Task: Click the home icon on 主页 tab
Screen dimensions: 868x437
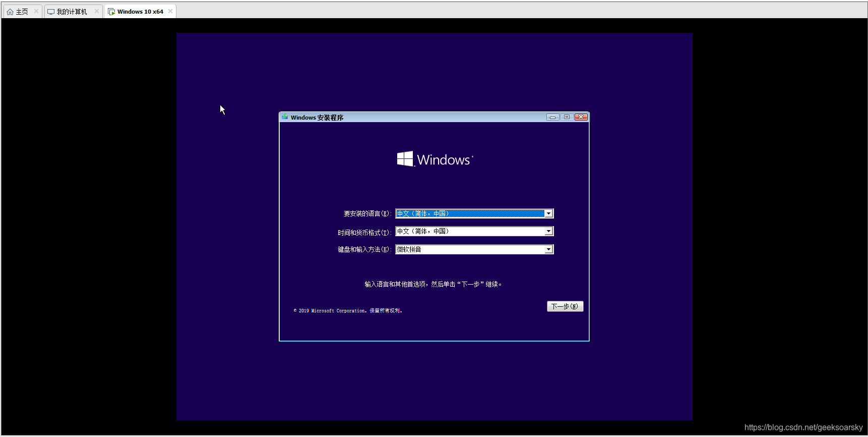Action: coord(10,12)
